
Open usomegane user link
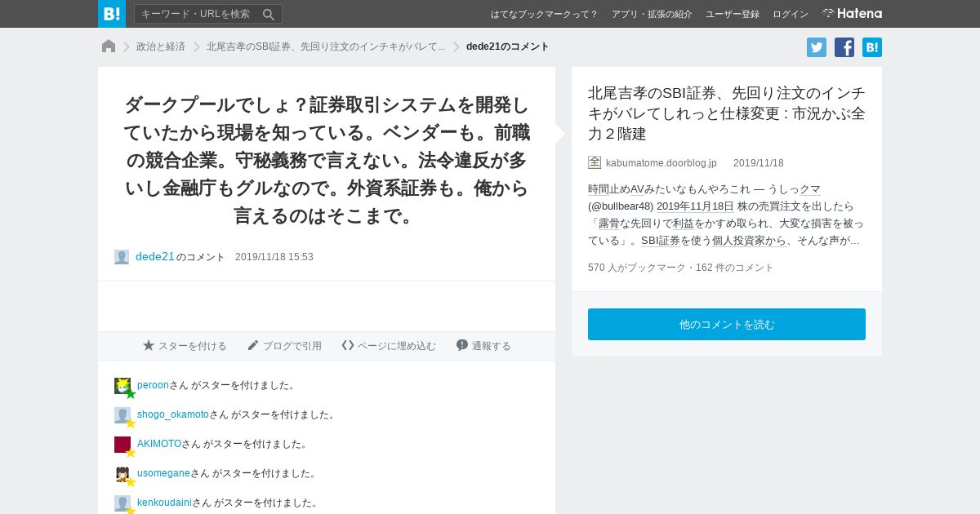point(163,473)
